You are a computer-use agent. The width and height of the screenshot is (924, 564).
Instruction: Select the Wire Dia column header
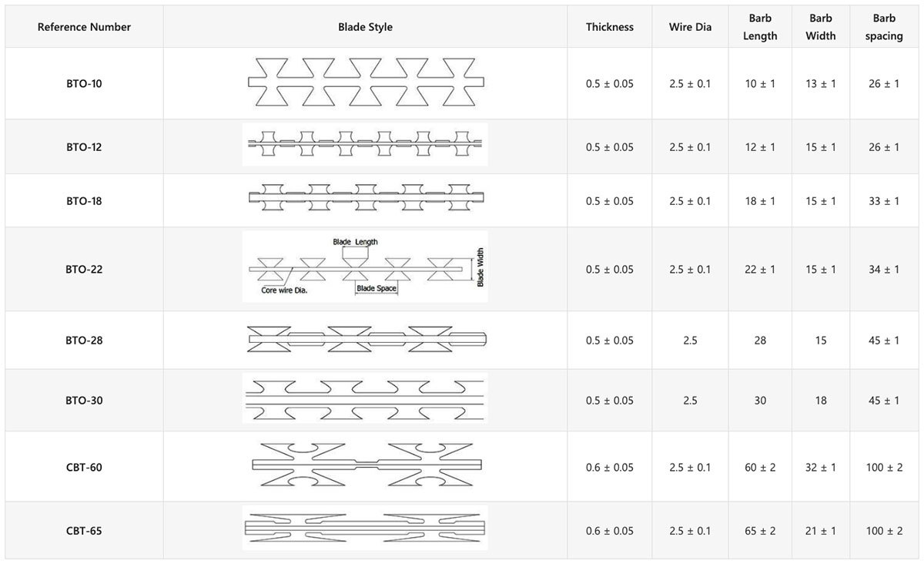coord(690,27)
